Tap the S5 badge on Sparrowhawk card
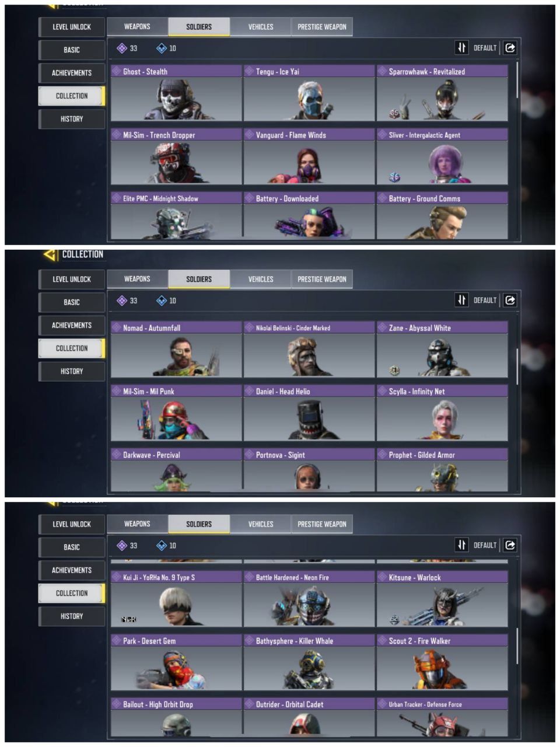This screenshot has width=560, height=747. pos(395,114)
